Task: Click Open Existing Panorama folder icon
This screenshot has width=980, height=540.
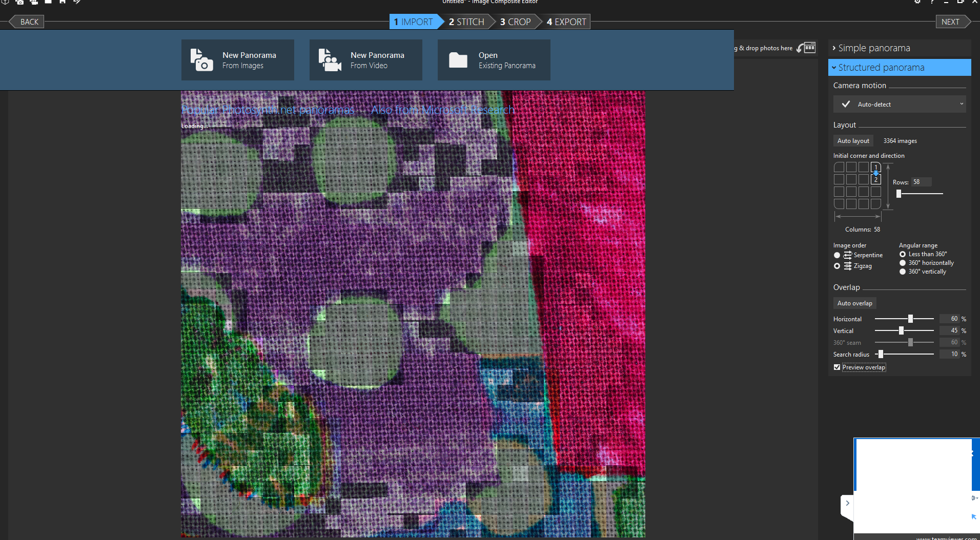Action: click(458, 60)
